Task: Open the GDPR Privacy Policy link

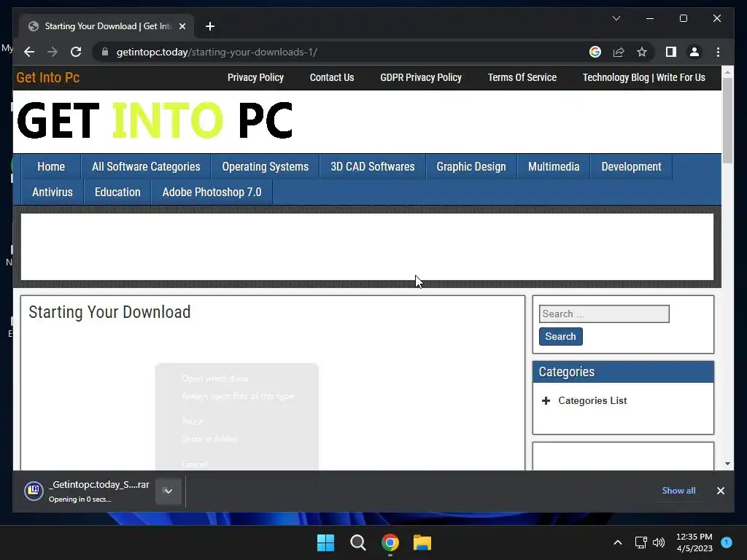Action: click(421, 77)
